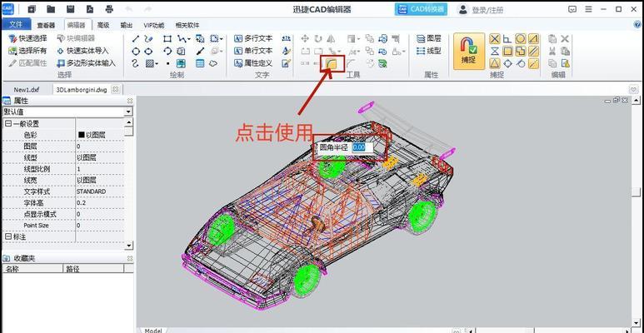Click the Move tool icon
This screenshot has height=333, width=644.
click(305, 38)
